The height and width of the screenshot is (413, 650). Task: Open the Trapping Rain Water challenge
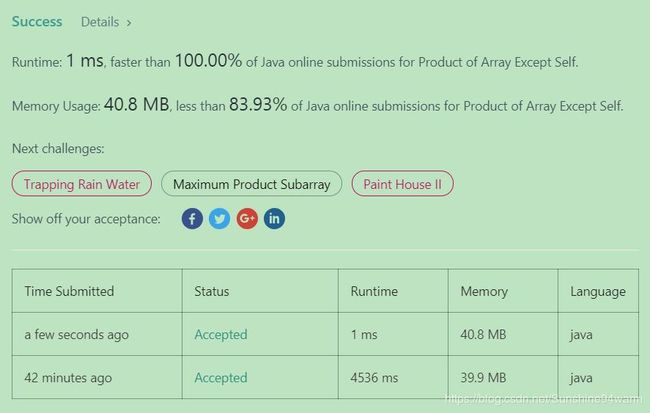pyautogui.click(x=82, y=184)
